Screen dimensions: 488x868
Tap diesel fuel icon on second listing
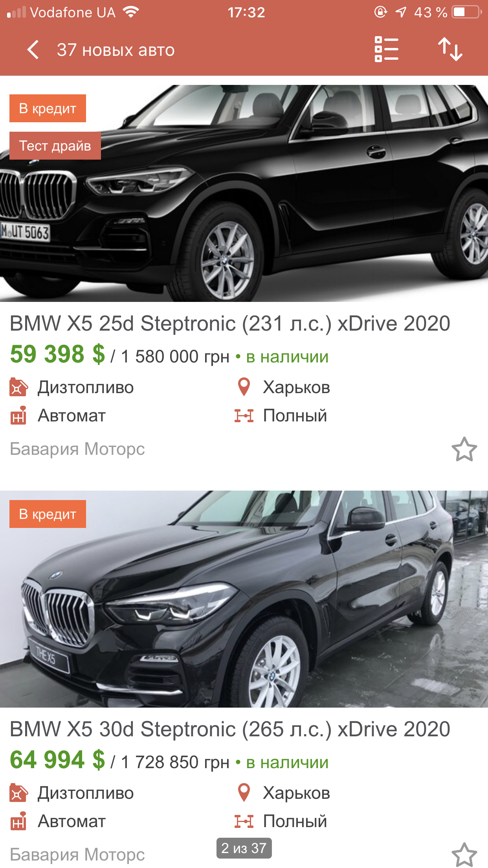pos(18,793)
